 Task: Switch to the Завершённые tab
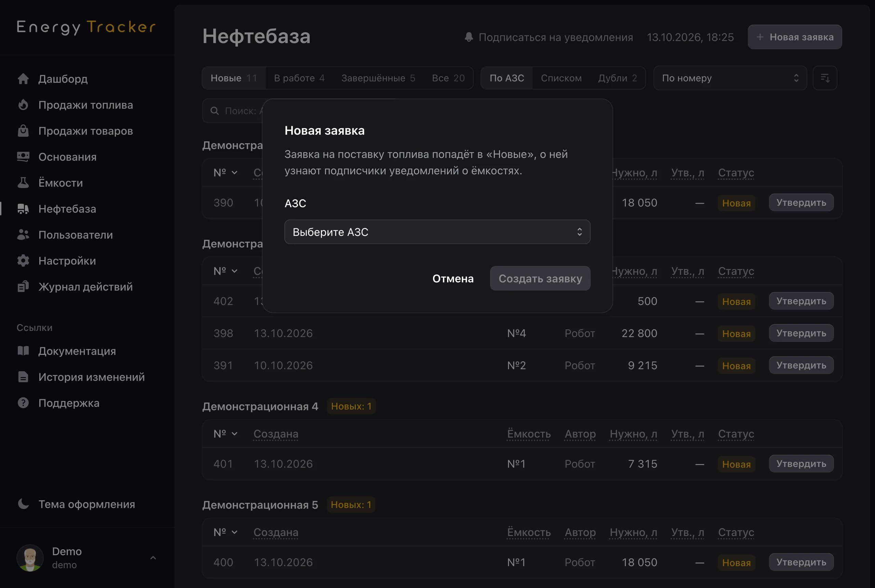click(378, 78)
